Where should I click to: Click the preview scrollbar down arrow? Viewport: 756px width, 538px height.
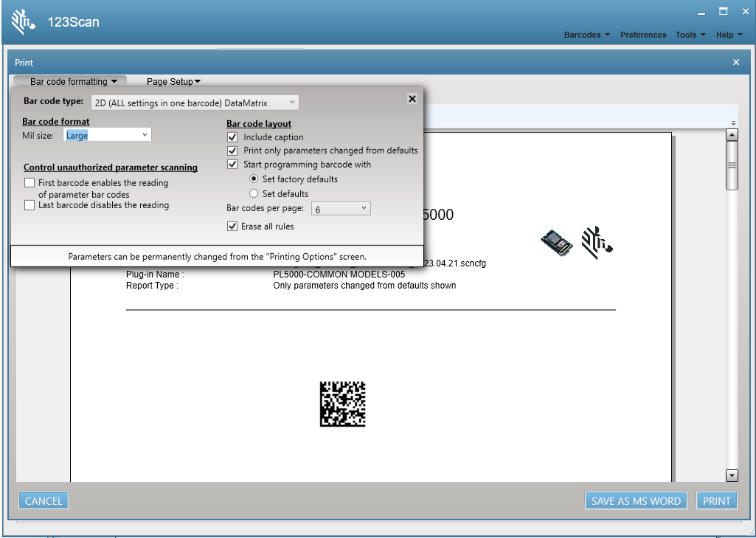(x=732, y=475)
